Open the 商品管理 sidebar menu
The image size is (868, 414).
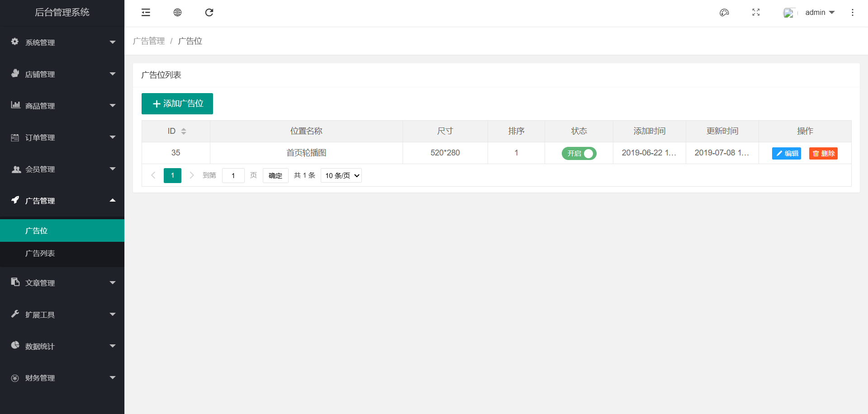(x=62, y=106)
